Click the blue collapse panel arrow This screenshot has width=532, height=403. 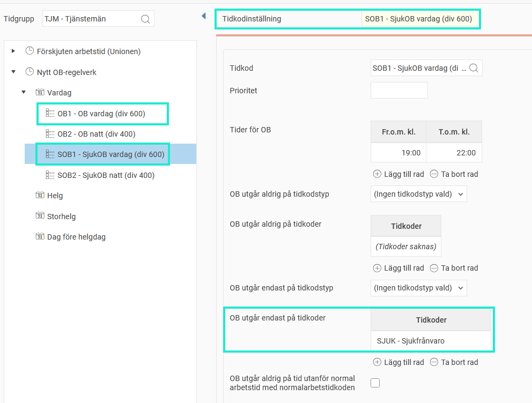tap(203, 17)
